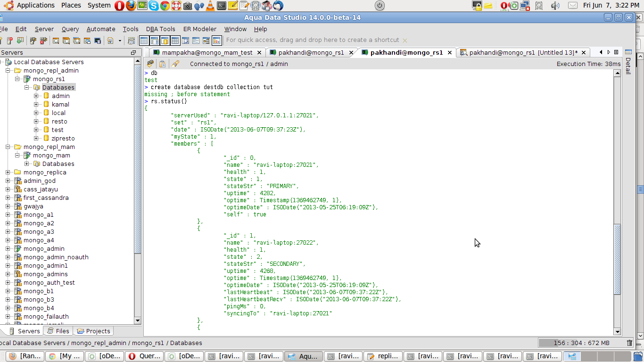This screenshot has width=644, height=362.
Task: Launch Opera from the top panel
Action: (119, 6)
